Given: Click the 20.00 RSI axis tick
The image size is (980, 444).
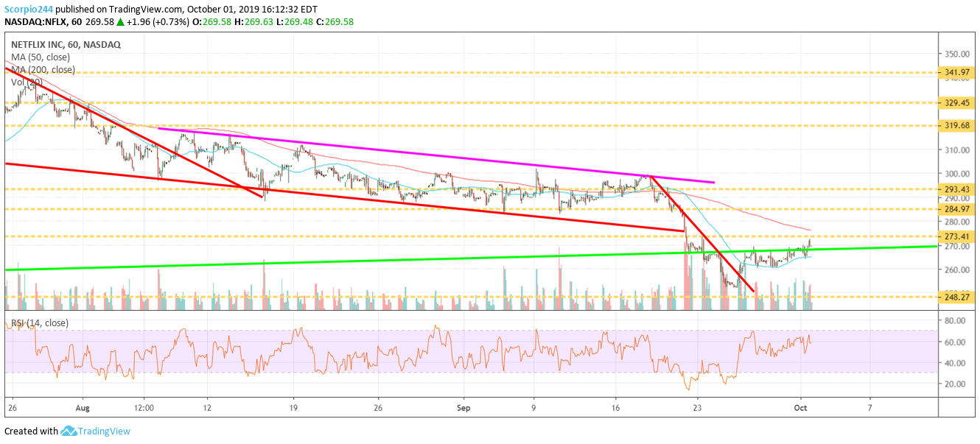Looking at the screenshot, I should (x=955, y=384).
